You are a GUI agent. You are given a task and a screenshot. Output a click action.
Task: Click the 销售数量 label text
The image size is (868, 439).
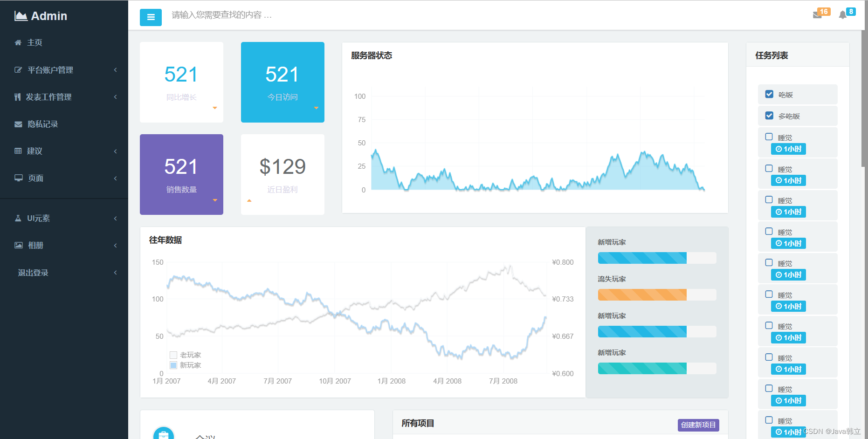click(181, 190)
